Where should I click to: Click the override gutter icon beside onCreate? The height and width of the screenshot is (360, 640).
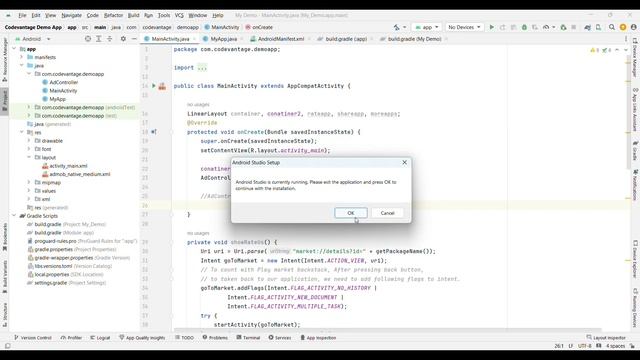click(x=154, y=132)
